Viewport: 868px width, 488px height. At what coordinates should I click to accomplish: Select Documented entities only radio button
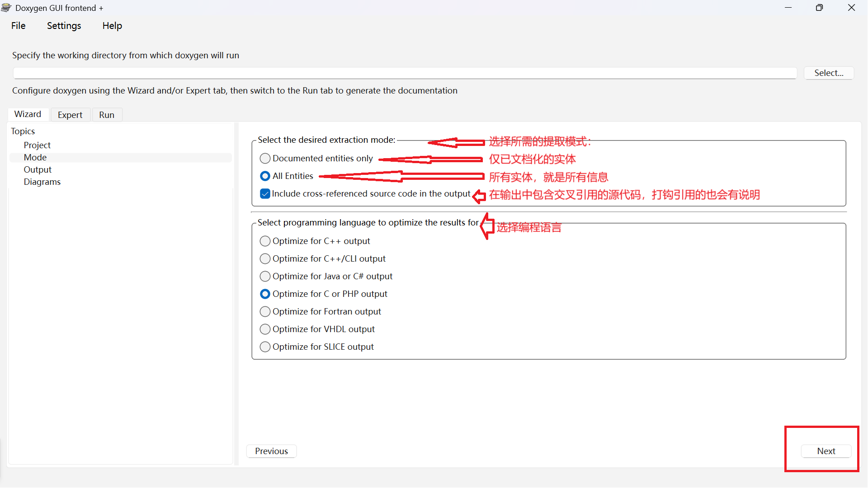265,159
